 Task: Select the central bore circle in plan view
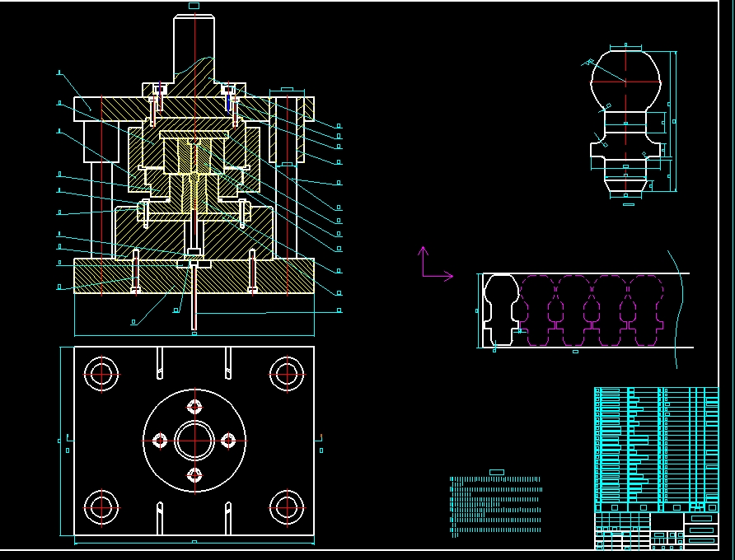point(194,441)
